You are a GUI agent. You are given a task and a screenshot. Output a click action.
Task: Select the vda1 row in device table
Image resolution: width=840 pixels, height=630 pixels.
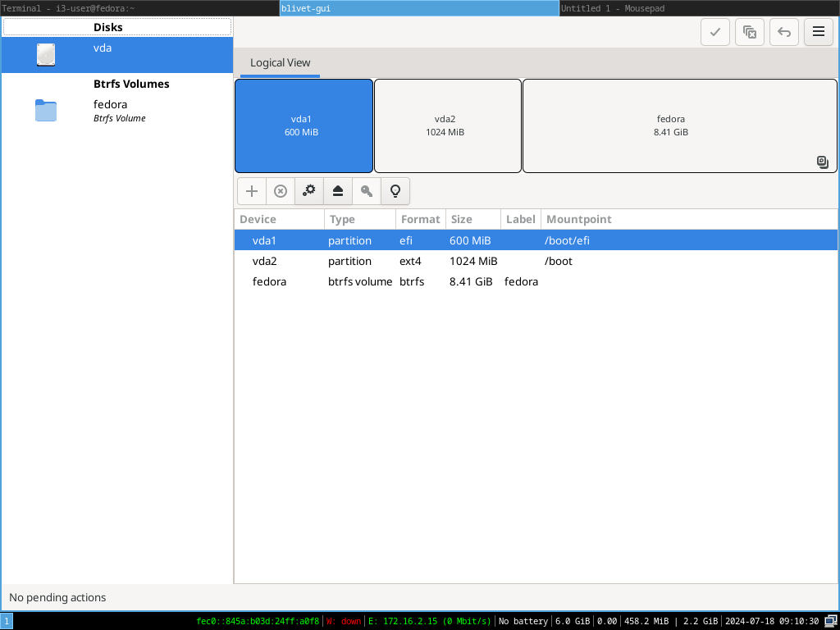point(536,240)
